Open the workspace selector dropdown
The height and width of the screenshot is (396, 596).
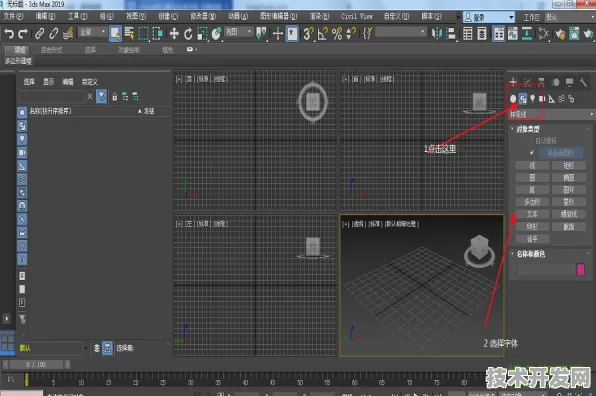(x=569, y=17)
